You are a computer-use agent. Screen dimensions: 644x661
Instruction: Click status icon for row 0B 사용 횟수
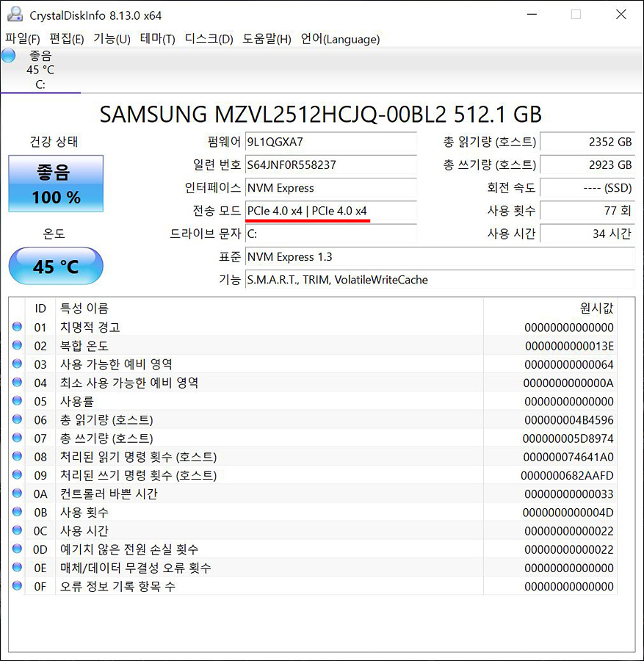point(18,511)
